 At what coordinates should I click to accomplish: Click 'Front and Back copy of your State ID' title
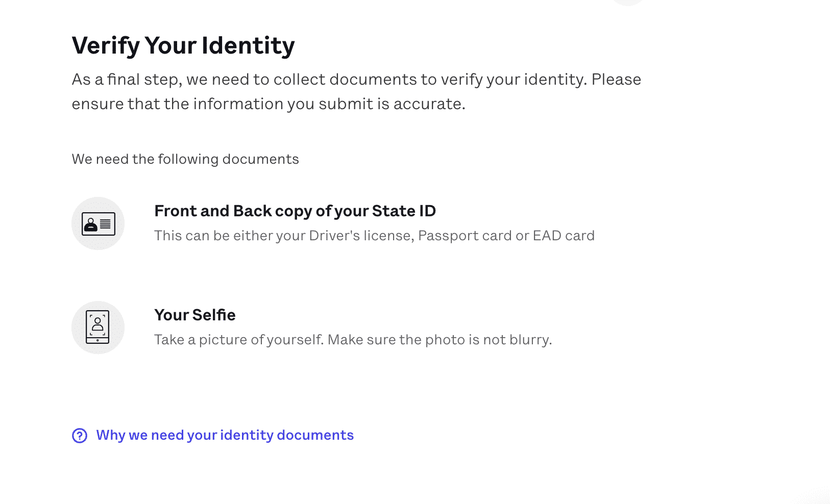(295, 211)
